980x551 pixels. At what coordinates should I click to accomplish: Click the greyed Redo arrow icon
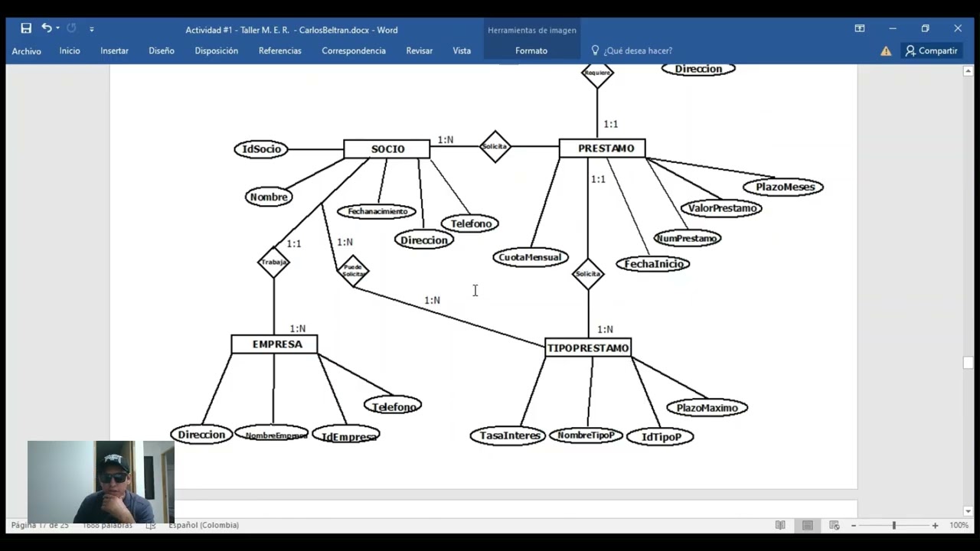(x=71, y=28)
